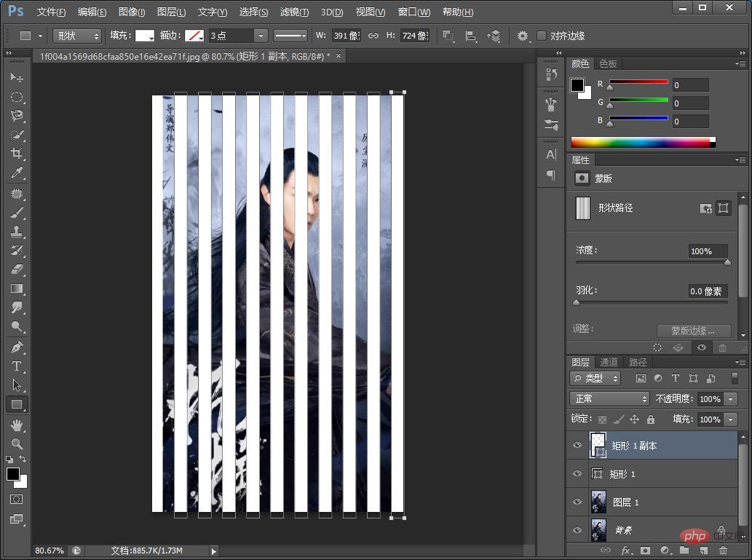Click the shape width W input field
Image resolution: width=752 pixels, height=560 pixels.
pyautogui.click(x=346, y=36)
